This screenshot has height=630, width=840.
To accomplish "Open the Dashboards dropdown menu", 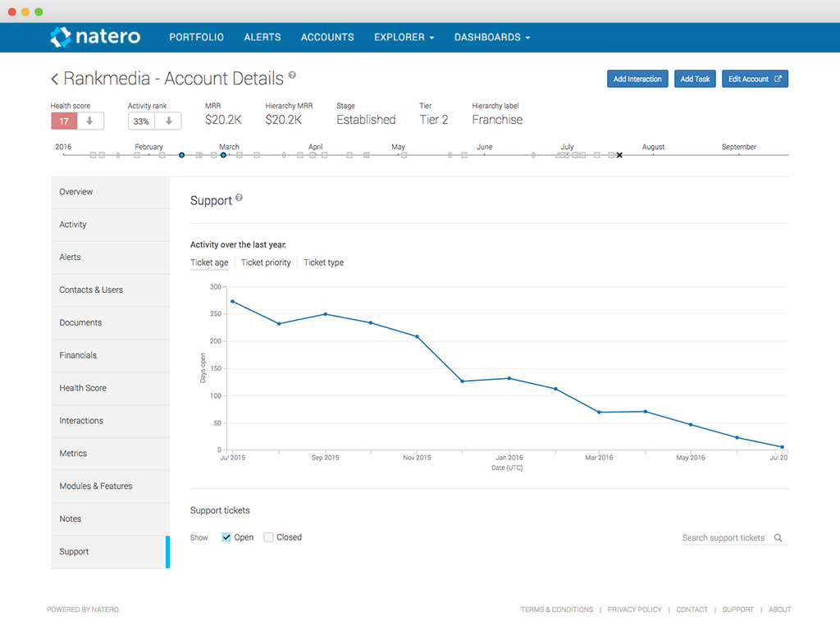I will click(x=492, y=37).
